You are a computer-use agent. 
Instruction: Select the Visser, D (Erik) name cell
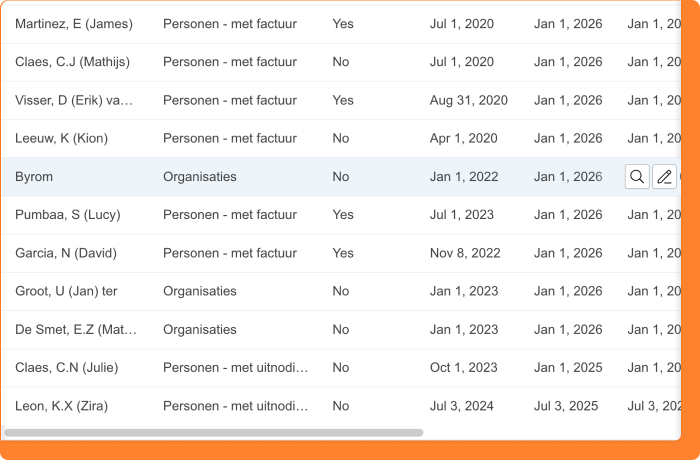point(74,100)
